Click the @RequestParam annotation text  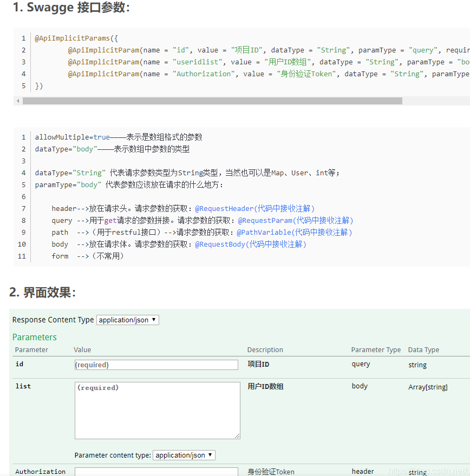[295, 220]
